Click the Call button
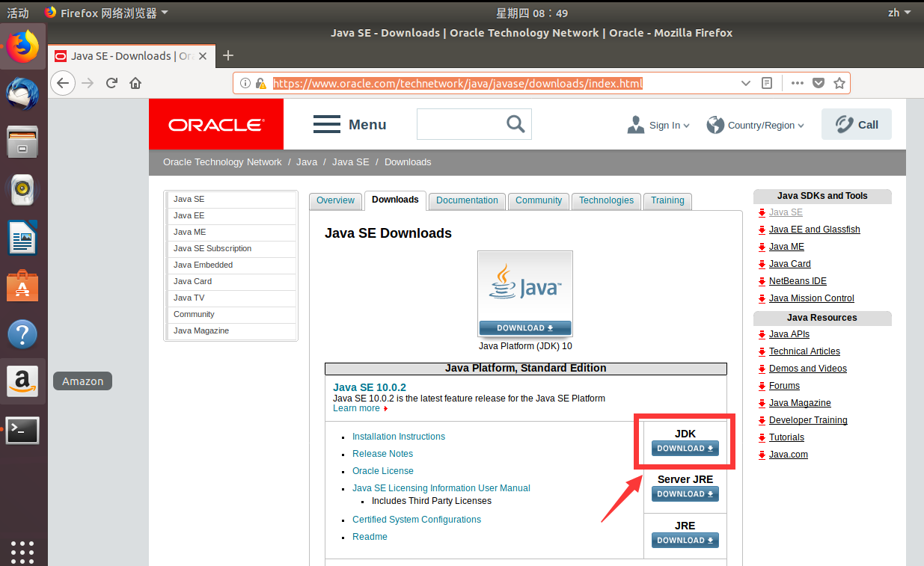Screen dimensions: 924x566 (857, 124)
